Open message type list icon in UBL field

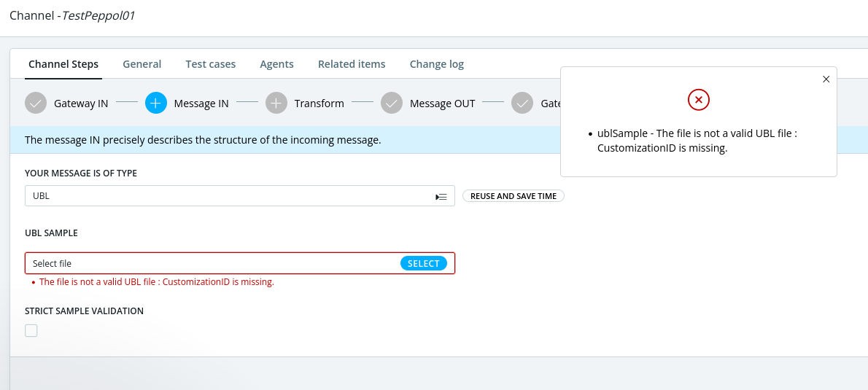pyautogui.click(x=441, y=197)
